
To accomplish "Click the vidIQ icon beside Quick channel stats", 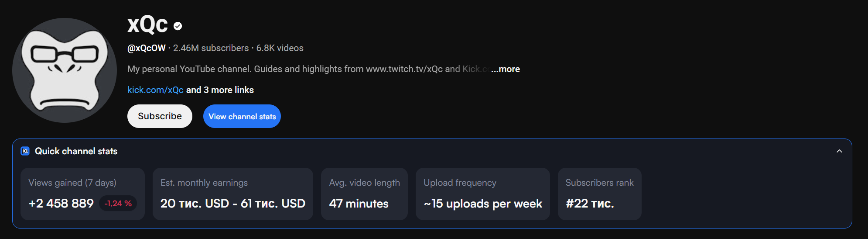I will click(x=25, y=151).
